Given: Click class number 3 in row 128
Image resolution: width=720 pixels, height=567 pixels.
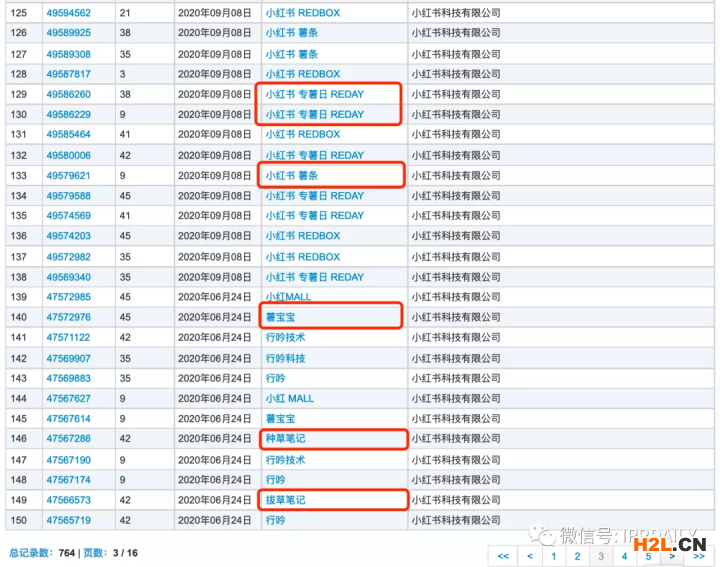Looking at the screenshot, I should [x=122, y=74].
